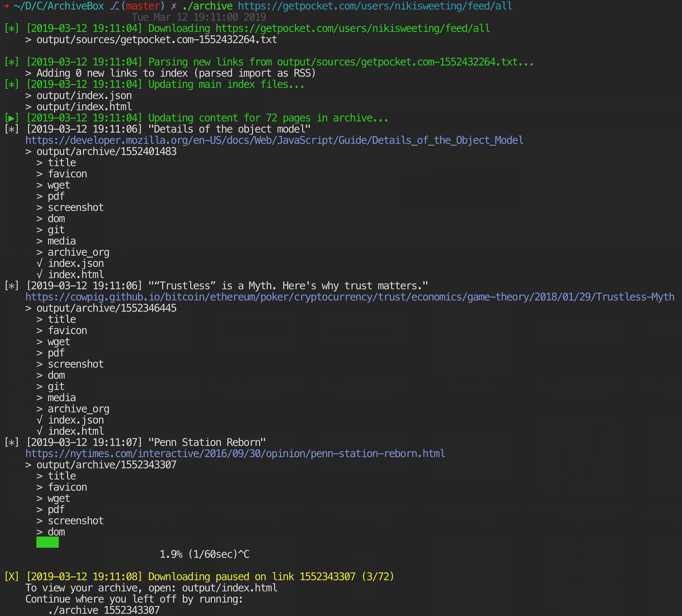Click the git branch symbol before master
Image resolution: width=682 pixels, height=616 pixels.
(114, 6)
